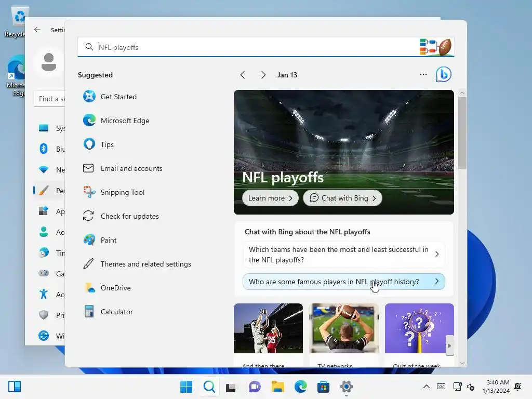Open Microsoft Store from taskbar
The height and width of the screenshot is (399, 532).
(323, 387)
